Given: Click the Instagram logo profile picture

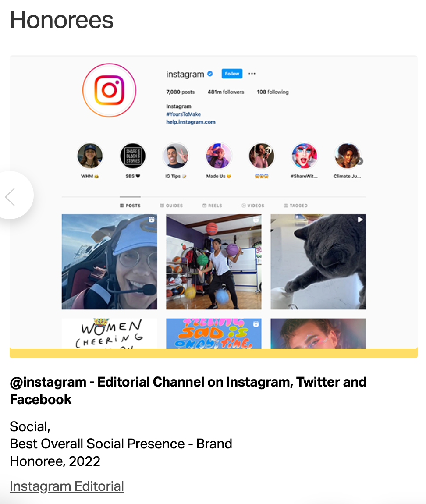Looking at the screenshot, I should click(109, 90).
